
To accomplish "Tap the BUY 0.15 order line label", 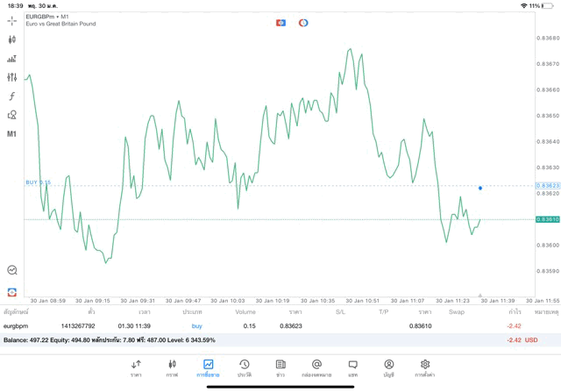I will [x=39, y=182].
